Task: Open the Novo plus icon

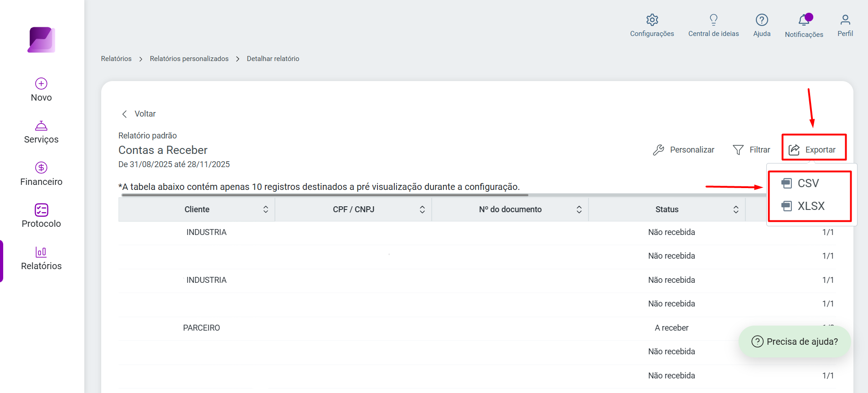Action: pos(41,83)
